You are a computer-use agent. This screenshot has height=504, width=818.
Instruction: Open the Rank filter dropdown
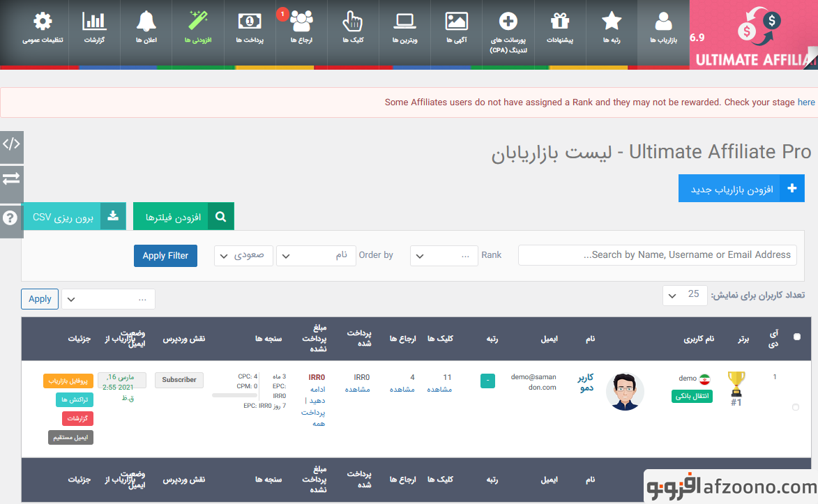tap(444, 256)
